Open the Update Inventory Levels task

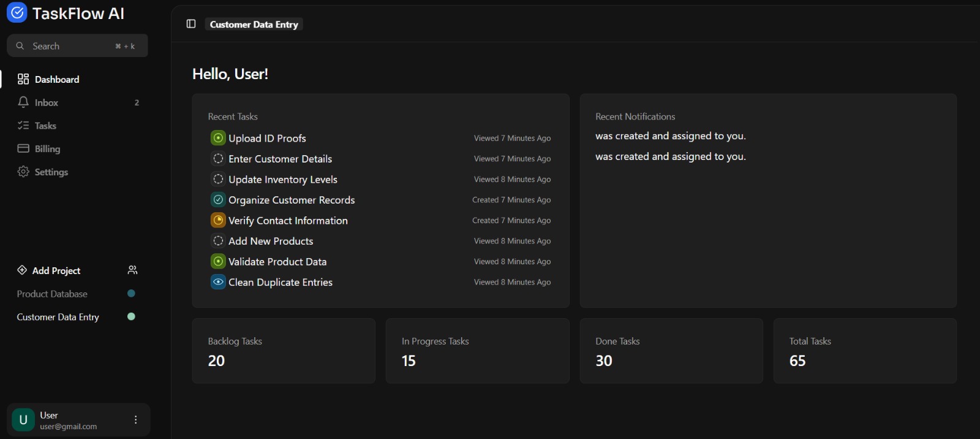tap(283, 180)
